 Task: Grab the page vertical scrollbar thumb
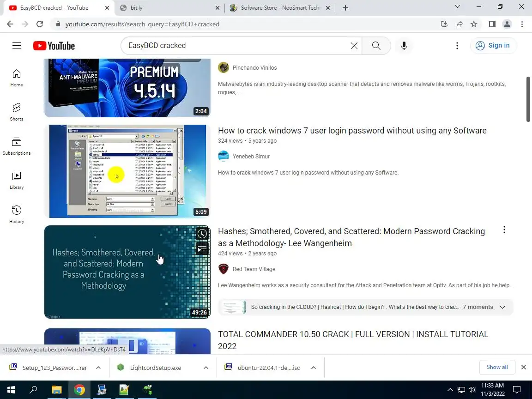pos(528,99)
